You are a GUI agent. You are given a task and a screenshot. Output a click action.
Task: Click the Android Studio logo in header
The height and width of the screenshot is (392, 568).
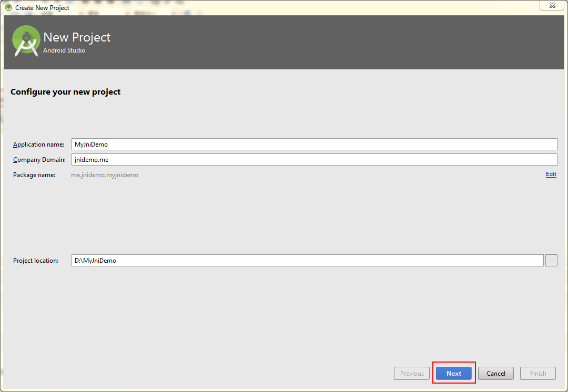point(26,42)
